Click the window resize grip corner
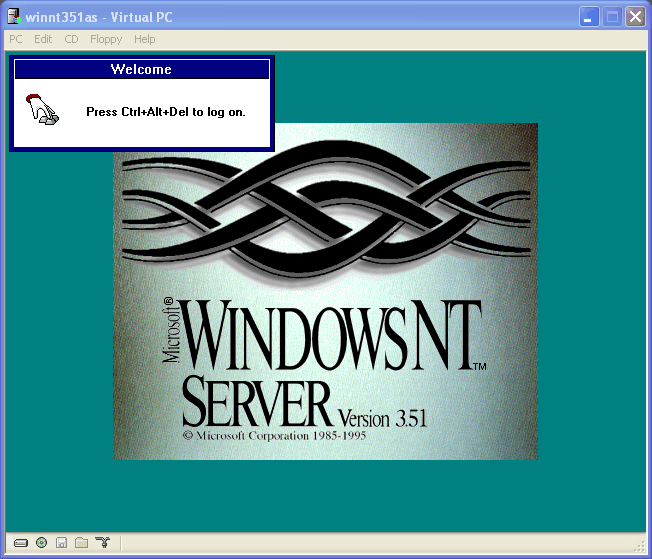This screenshot has width=652, height=559. 640,547
